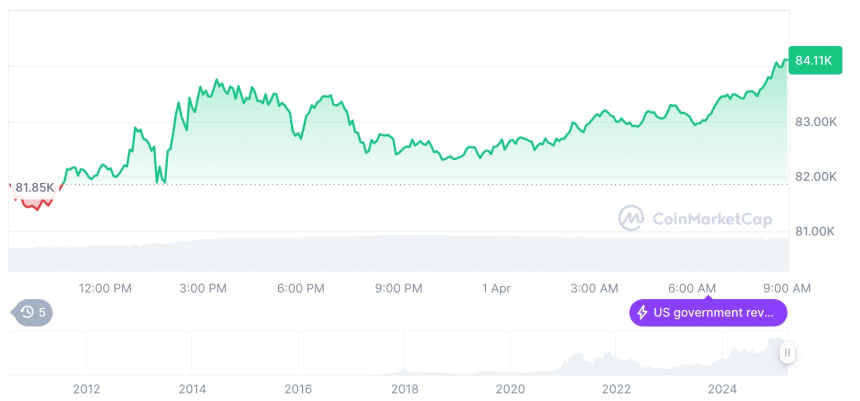Click the history clock icon badge
Viewport: 860px width, 401px height.
pos(27,313)
